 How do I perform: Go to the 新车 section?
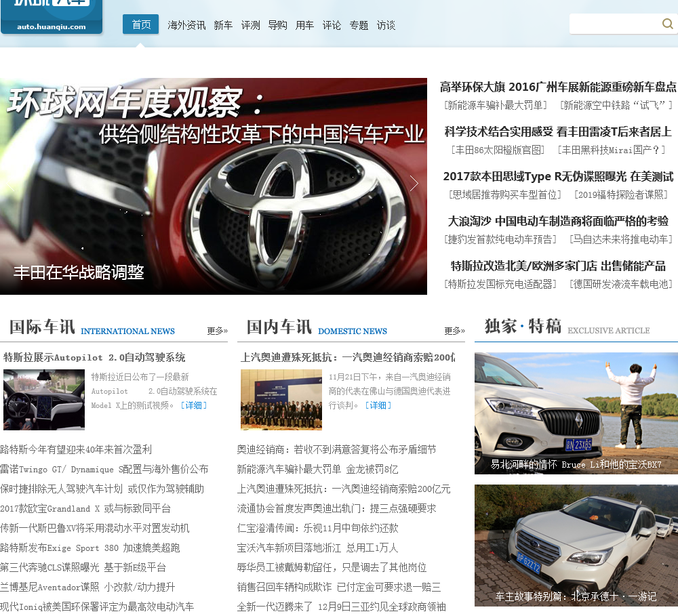[223, 26]
